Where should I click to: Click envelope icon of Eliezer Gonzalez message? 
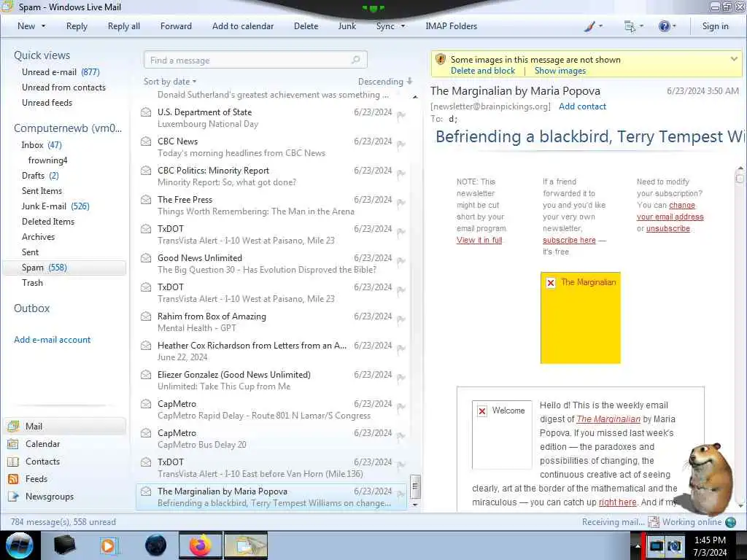coord(146,375)
